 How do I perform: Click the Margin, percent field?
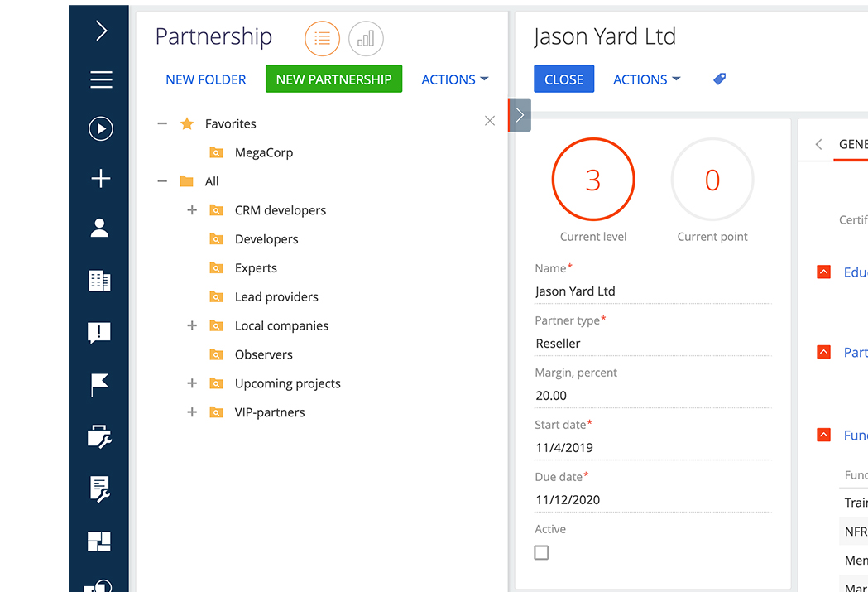652,396
